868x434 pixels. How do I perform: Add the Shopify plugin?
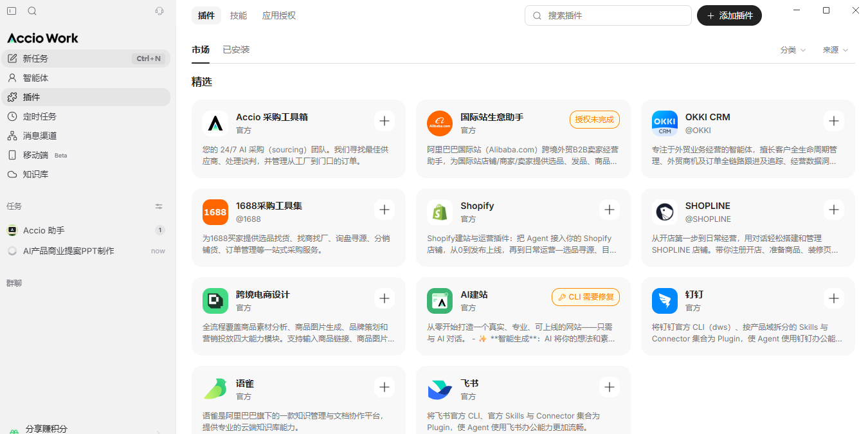610,210
